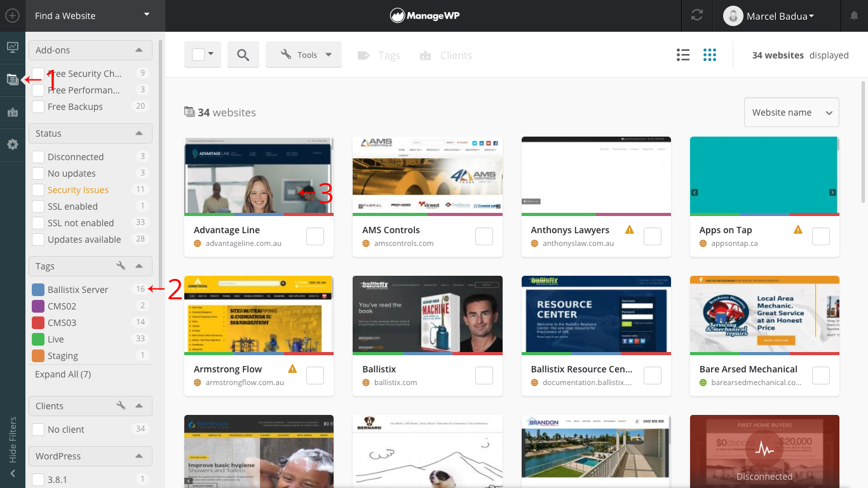Open the clients briefcase sidebar icon
This screenshot has height=488, width=868.
(12, 112)
